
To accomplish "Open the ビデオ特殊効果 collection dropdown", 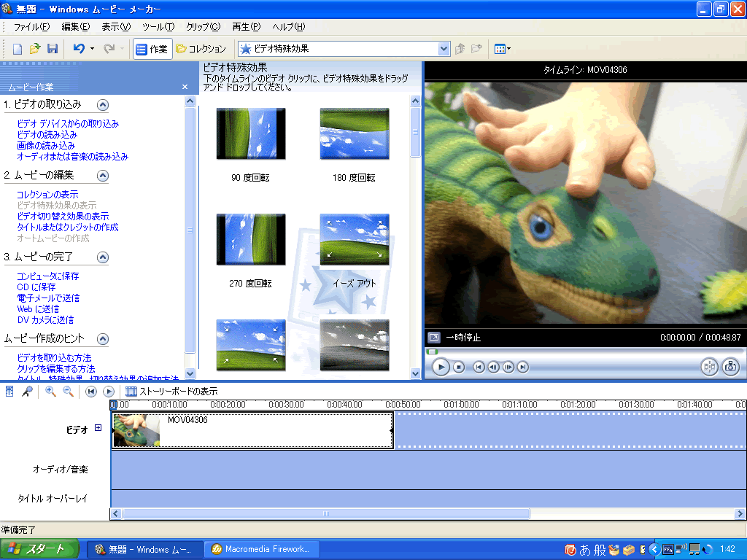I will coord(444,49).
